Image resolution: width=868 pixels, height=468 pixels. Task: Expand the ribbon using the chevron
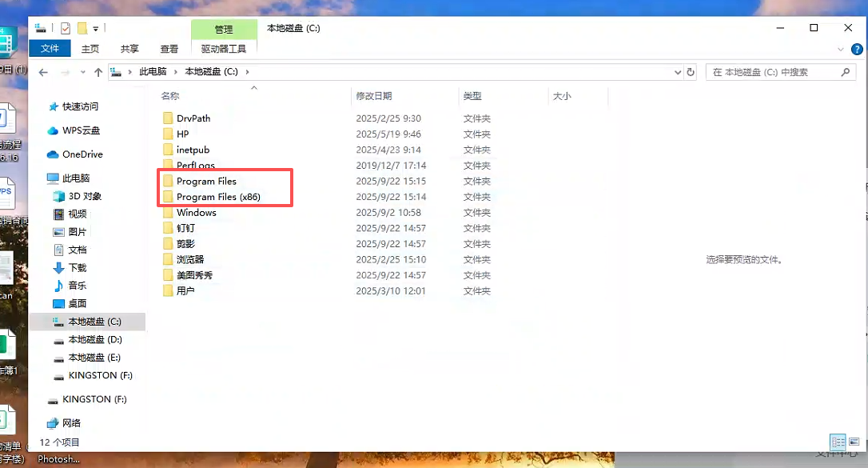tap(840, 49)
